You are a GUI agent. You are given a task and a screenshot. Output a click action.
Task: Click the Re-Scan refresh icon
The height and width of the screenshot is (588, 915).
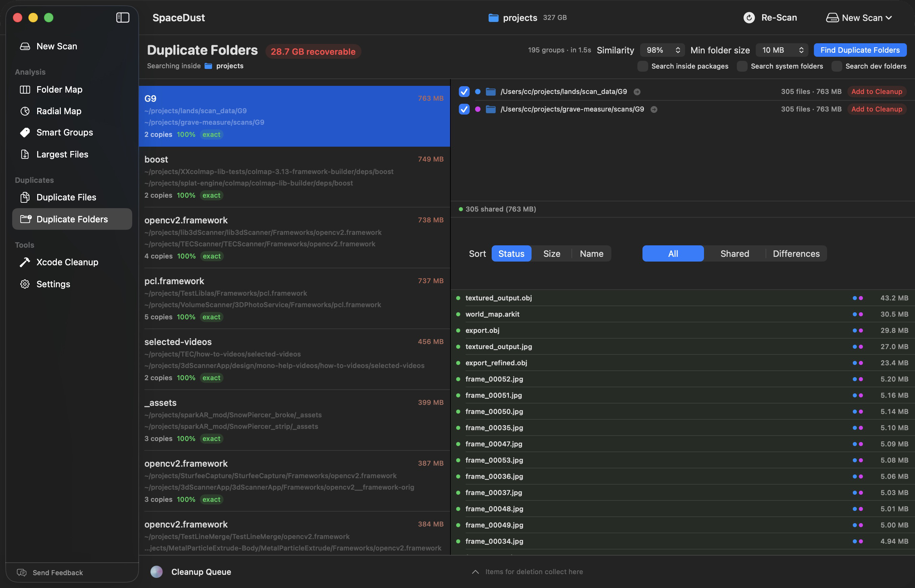click(x=749, y=18)
